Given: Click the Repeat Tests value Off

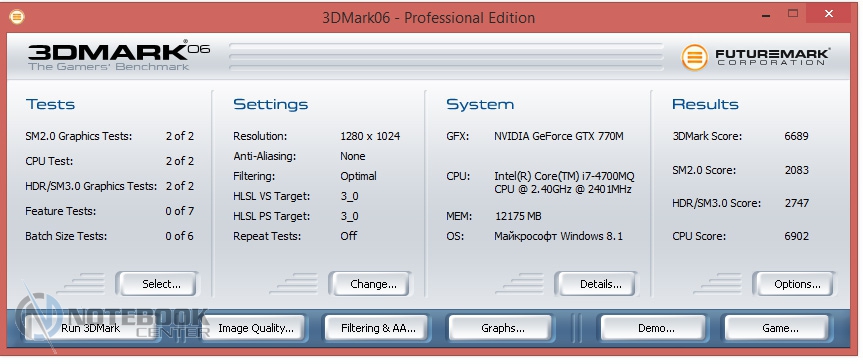Looking at the screenshot, I should (x=348, y=236).
